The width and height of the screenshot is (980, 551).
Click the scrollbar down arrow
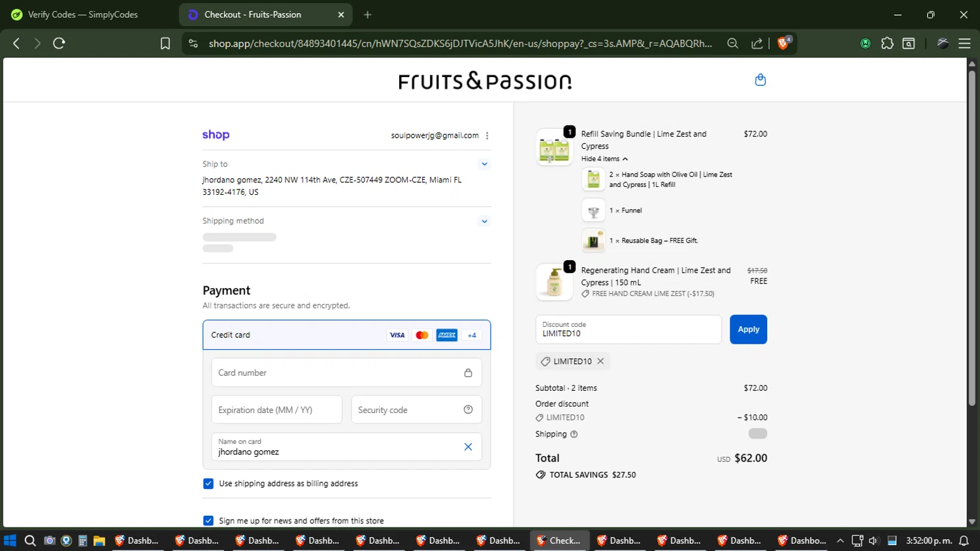pyautogui.click(x=972, y=522)
